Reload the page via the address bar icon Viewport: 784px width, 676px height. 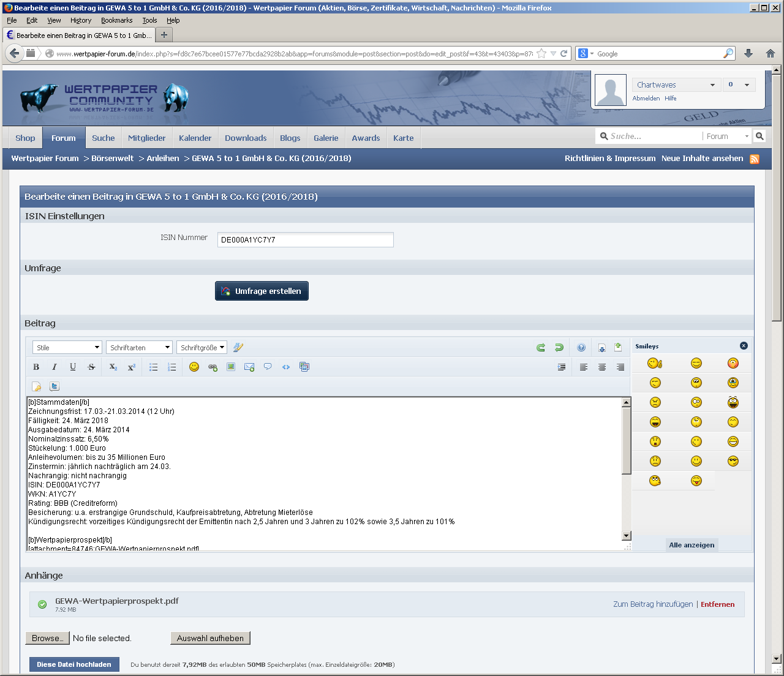(564, 53)
